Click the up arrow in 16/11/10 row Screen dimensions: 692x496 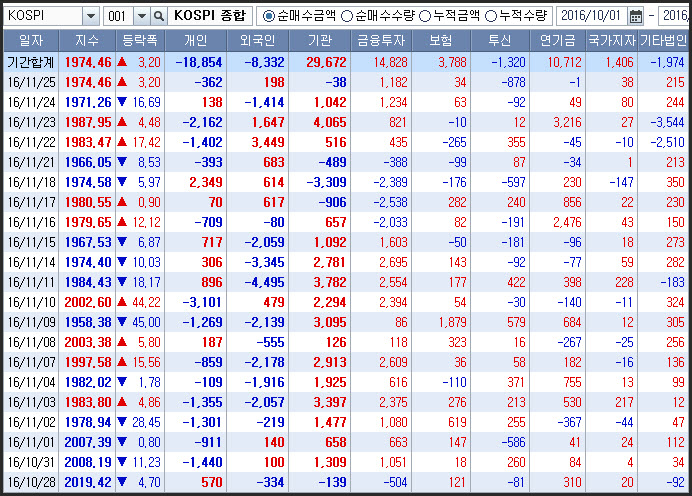pyautogui.click(x=122, y=302)
